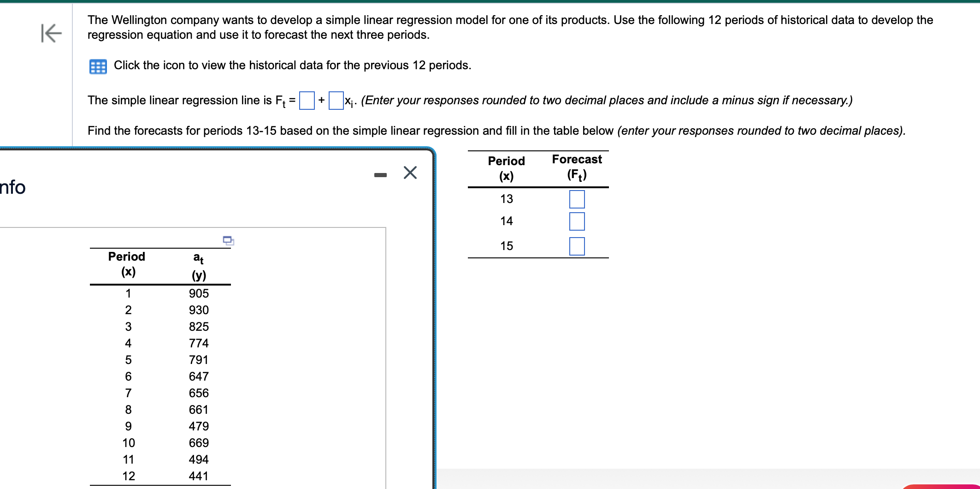Click the Forecast (Ft) column header
980x489 pixels.
pyautogui.click(x=576, y=167)
